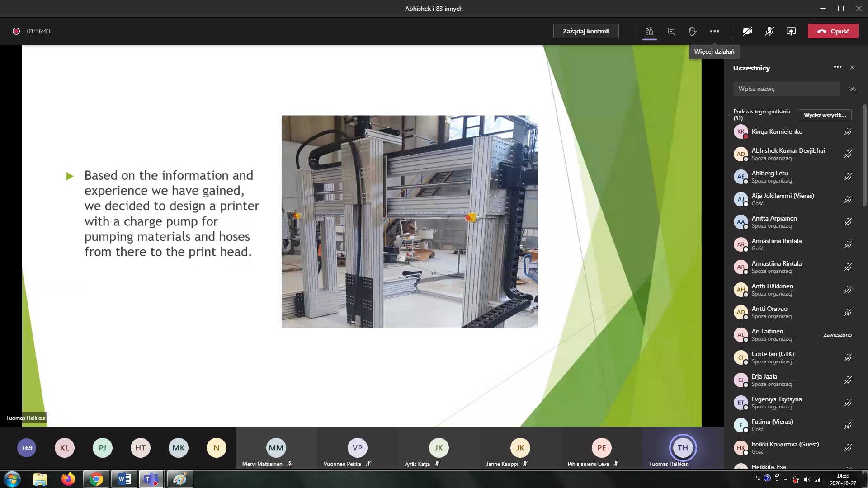Select Kinga Korniejenko in participants list
868x488 pixels.
pos(777,131)
